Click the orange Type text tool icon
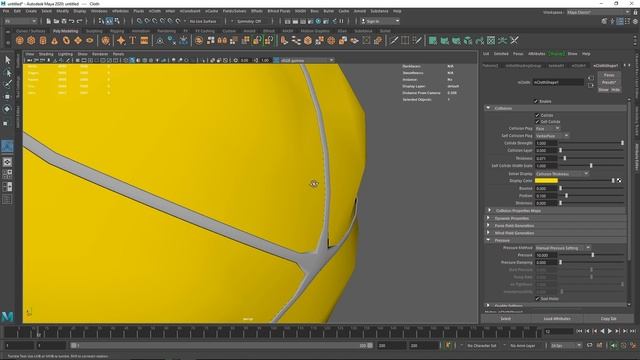Screen dimensions: 640x360 (x=133, y=40)
